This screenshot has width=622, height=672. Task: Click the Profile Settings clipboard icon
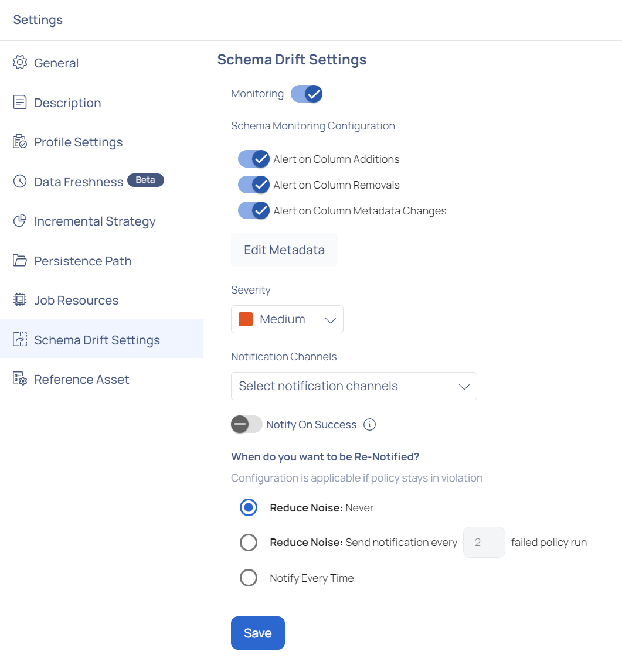click(20, 142)
